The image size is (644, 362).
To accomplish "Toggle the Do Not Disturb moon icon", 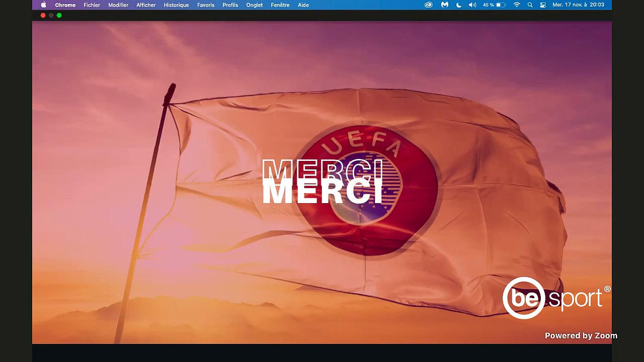I will tap(459, 5).
